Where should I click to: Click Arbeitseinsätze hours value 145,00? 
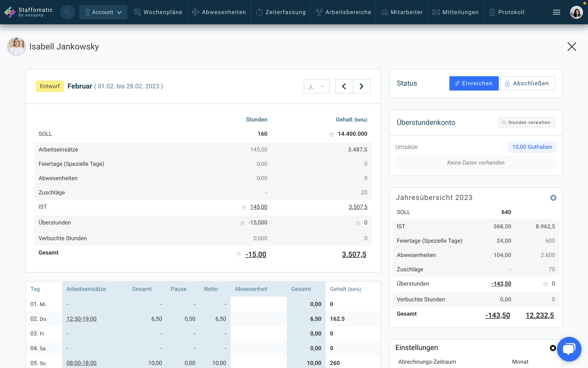click(x=259, y=149)
